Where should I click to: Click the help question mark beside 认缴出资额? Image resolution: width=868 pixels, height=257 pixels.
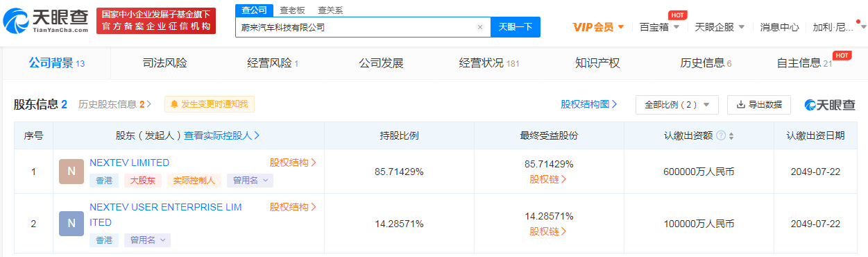click(721, 135)
